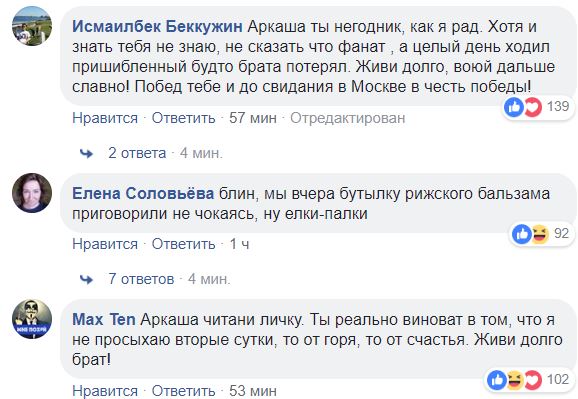Click the like reaction icon on Исмаилбек's comment

click(514, 107)
